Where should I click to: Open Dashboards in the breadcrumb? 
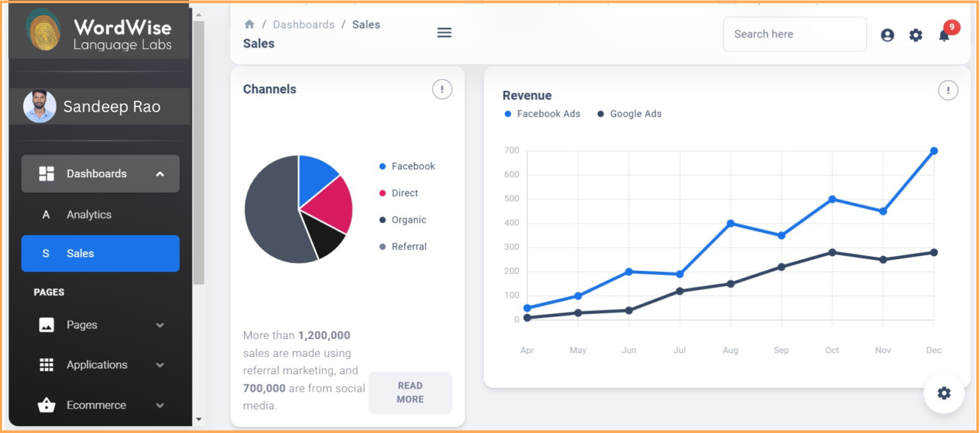tap(303, 24)
